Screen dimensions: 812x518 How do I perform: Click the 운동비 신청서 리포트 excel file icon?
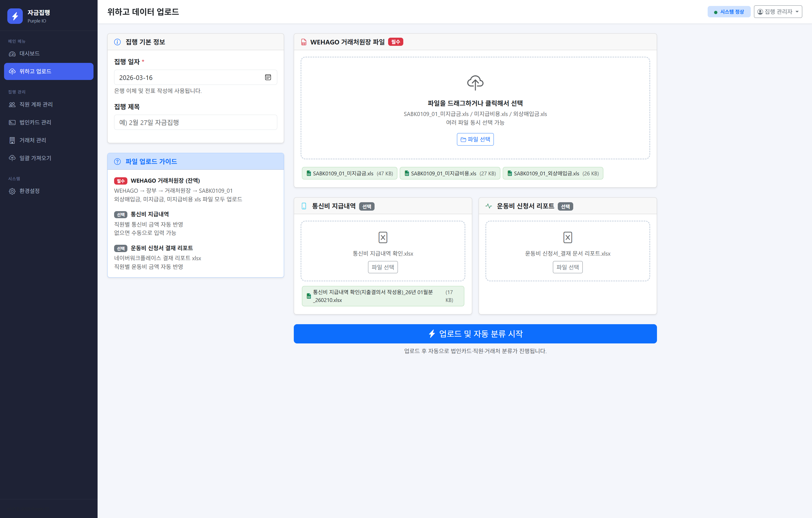pos(568,237)
